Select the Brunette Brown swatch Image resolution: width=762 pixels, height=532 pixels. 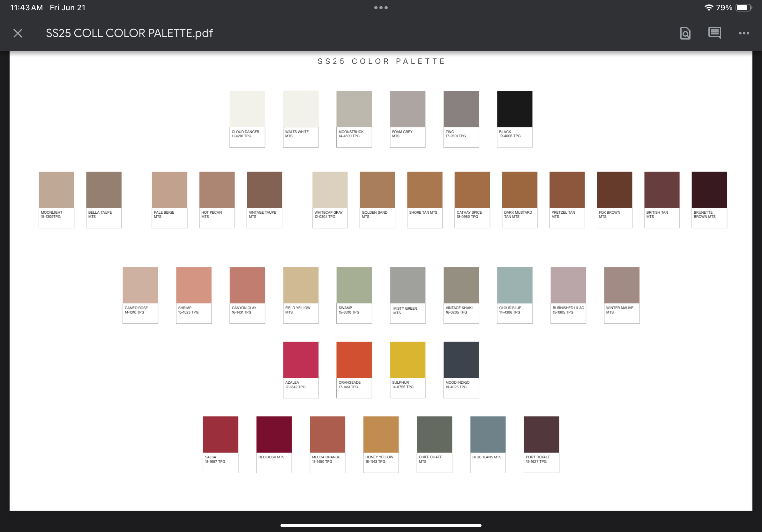[x=709, y=190]
